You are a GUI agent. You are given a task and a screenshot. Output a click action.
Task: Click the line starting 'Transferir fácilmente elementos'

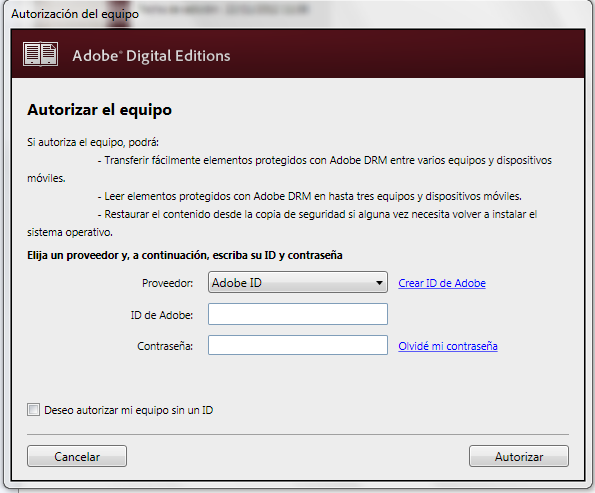[x=324, y=161]
